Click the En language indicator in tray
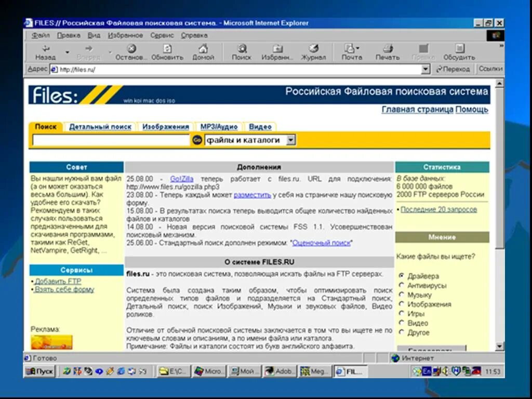This screenshot has width=532, height=399. (427, 371)
